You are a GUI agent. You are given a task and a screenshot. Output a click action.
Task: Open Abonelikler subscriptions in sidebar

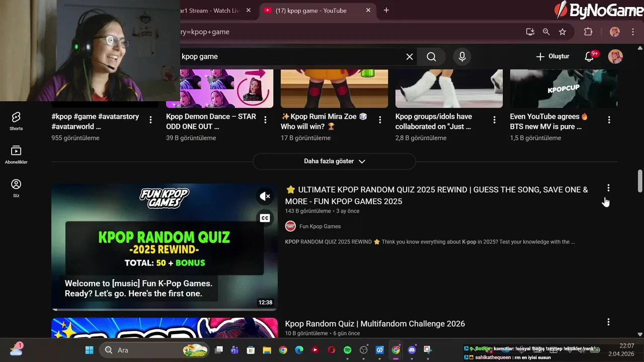[x=16, y=155]
